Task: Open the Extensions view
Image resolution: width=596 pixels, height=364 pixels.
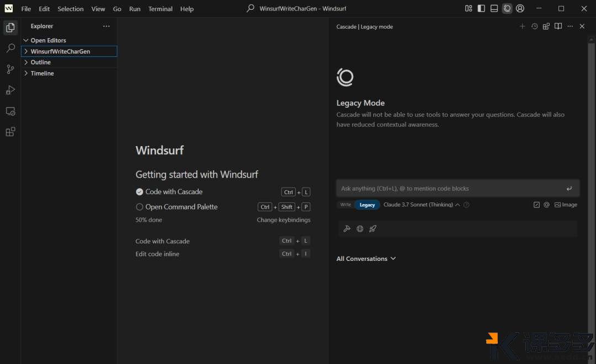Action: tap(10, 132)
